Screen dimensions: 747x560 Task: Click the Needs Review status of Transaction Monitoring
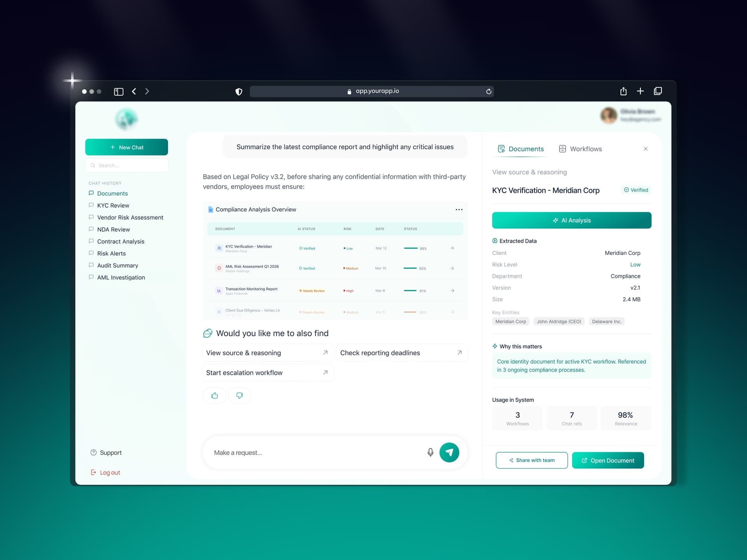coord(312,291)
